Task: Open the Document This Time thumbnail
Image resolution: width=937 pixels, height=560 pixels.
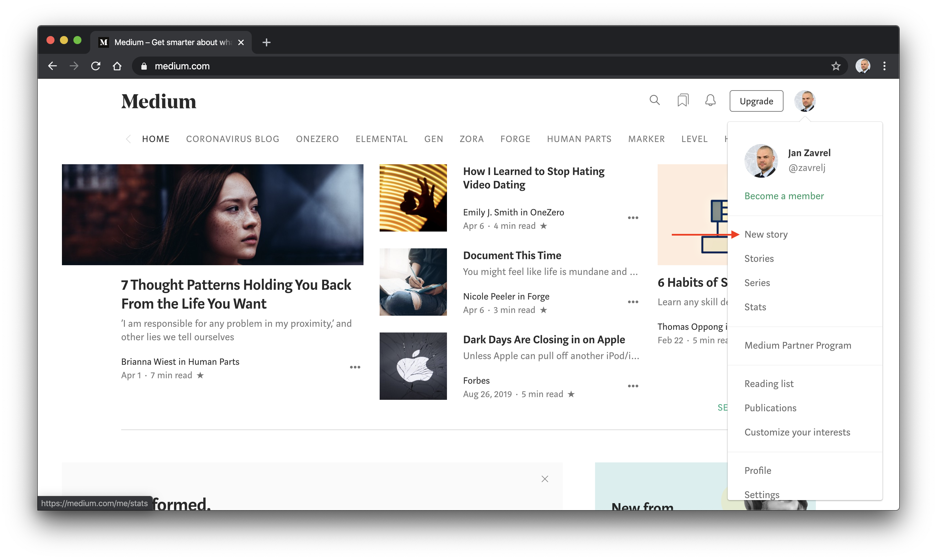Action: pos(413,282)
